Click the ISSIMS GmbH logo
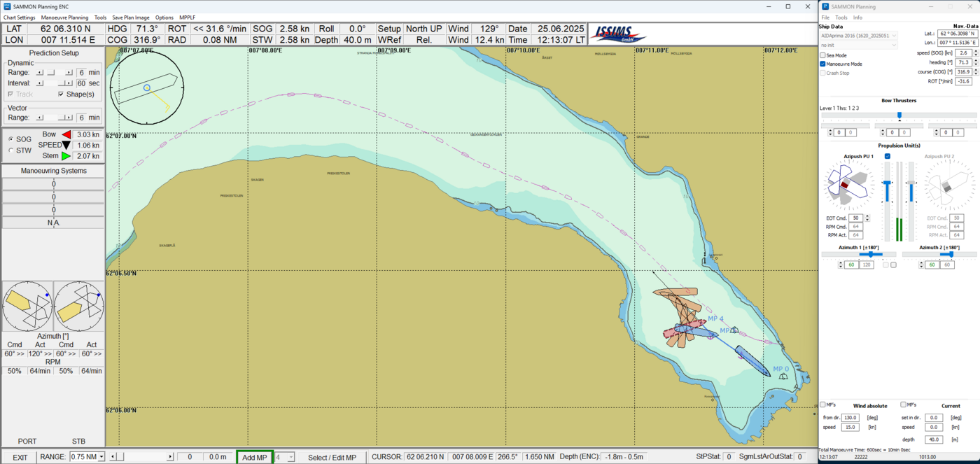Screen dimensions: 980x464 click(619, 34)
